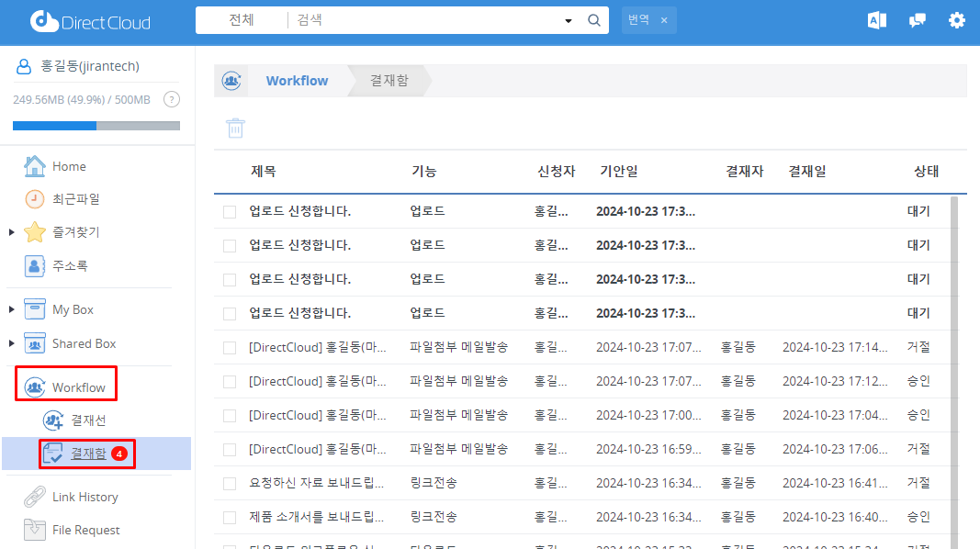The image size is (980, 549).
Task: Click the red badge showing 4
Action: coord(119,454)
